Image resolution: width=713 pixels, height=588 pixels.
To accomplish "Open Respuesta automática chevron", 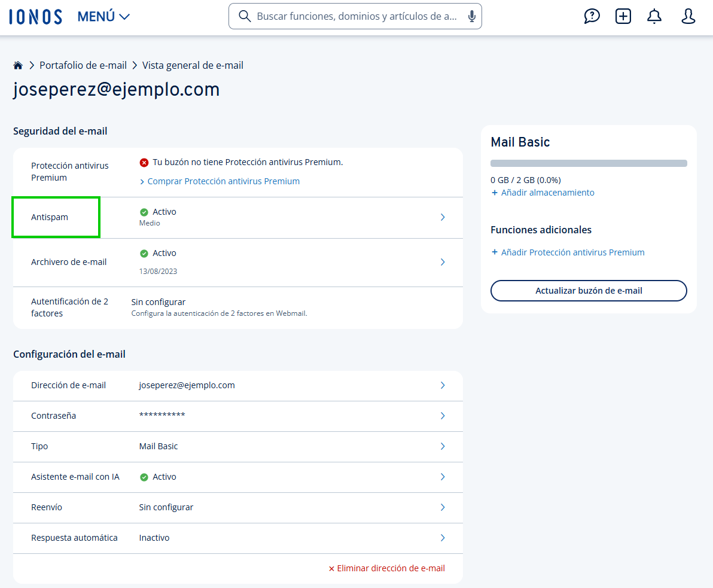I will [443, 538].
